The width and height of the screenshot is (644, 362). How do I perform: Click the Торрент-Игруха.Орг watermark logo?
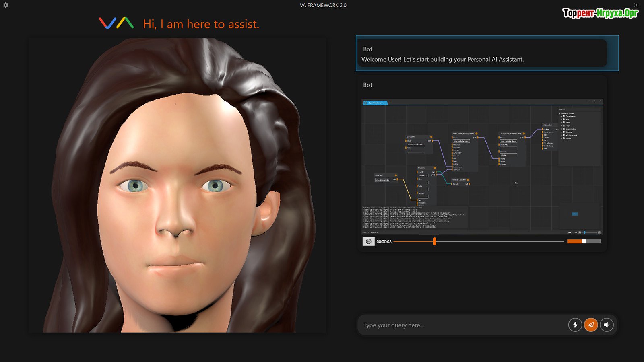tap(600, 13)
